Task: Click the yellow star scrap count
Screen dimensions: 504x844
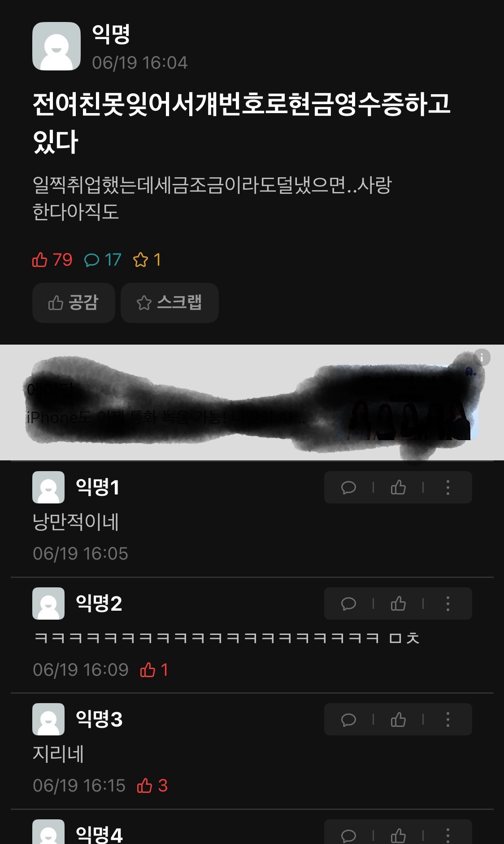Action: pyautogui.click(x=147, y=260)
